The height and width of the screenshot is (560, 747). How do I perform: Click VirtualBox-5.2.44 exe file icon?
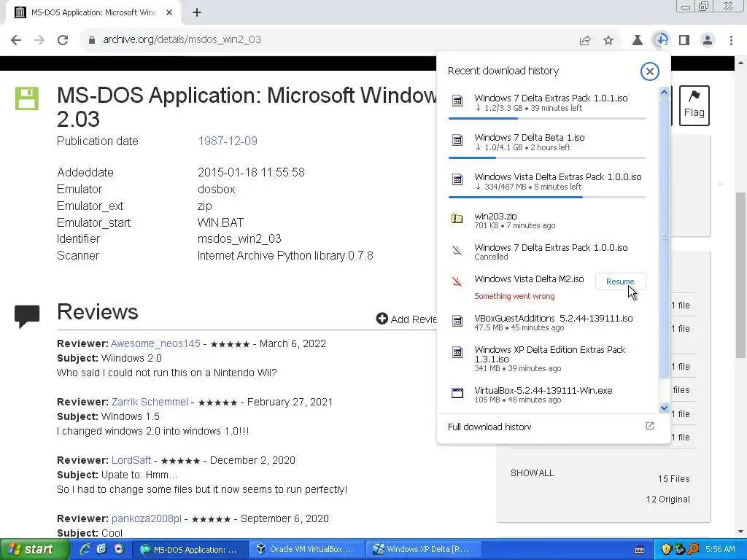(x=457, y=393)
